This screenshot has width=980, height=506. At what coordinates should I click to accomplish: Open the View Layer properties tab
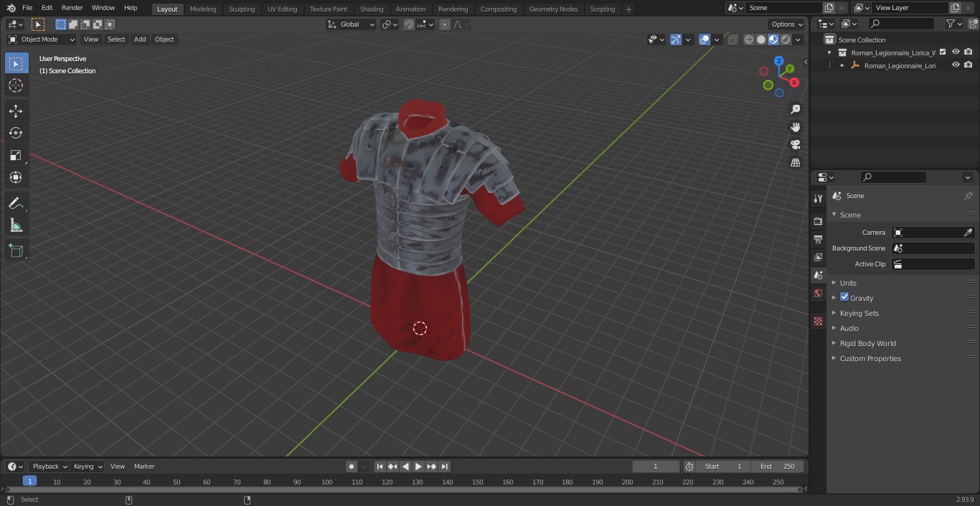tap(818, 257)
